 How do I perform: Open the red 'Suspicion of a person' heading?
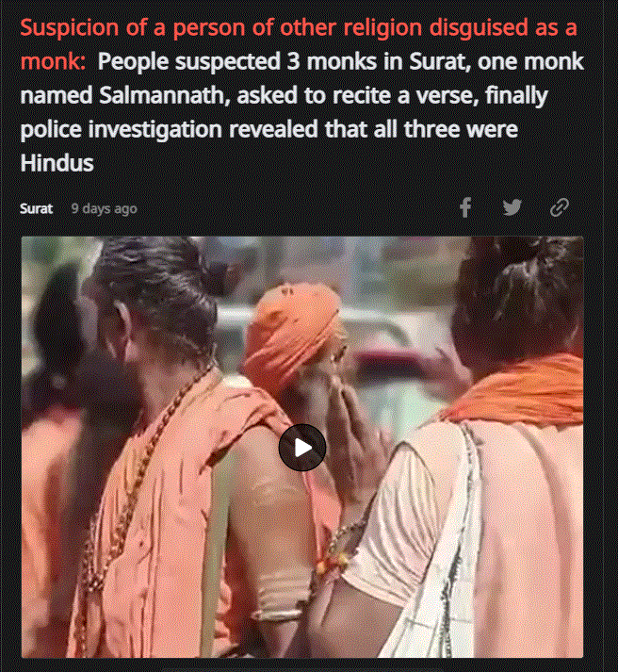pos(299,28)
